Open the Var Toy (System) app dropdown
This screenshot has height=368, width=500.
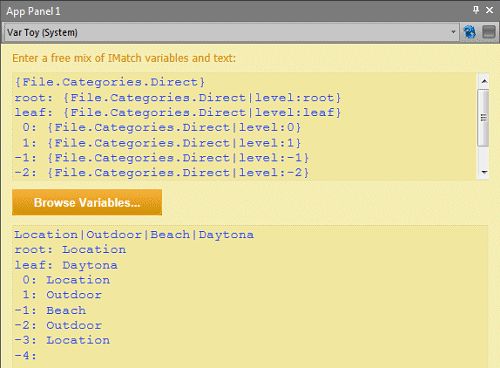pyautogui.click(x=453, y=32)
